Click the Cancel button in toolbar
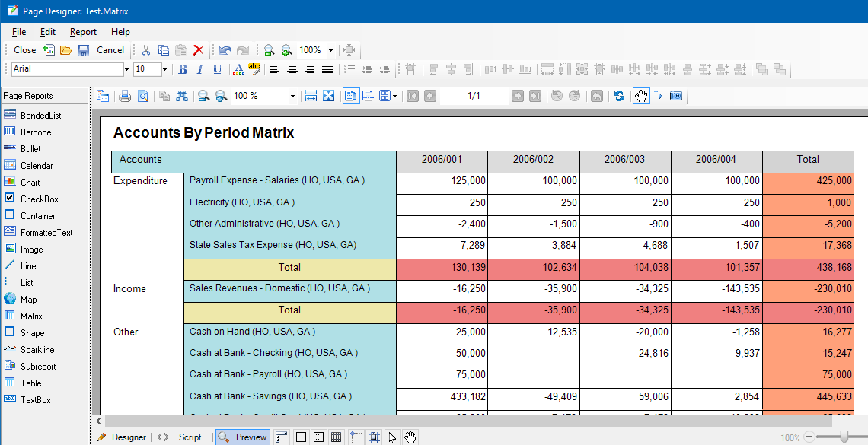868x445 pixels. pyautogui.click(x=110, y=50)
